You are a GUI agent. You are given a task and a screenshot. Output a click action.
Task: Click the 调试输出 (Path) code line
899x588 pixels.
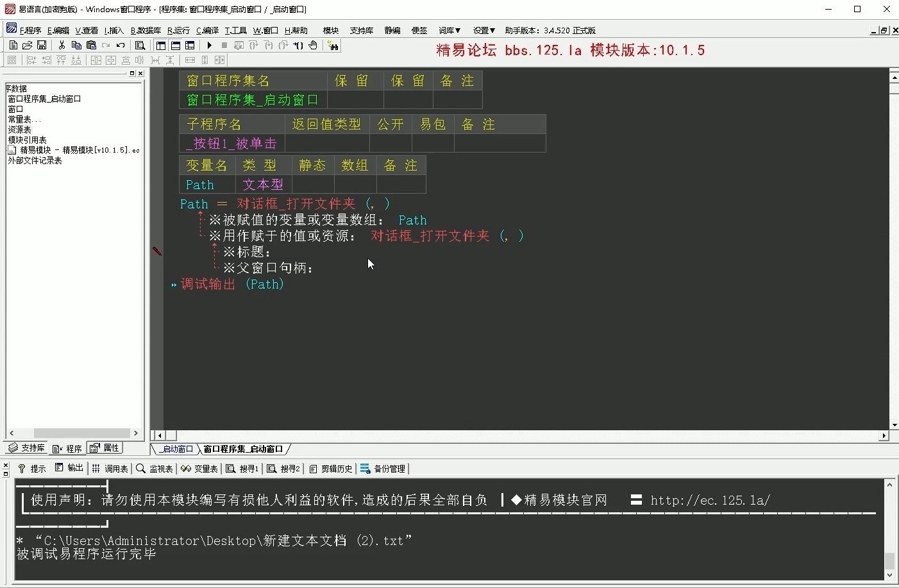click(x=232, y=284)
